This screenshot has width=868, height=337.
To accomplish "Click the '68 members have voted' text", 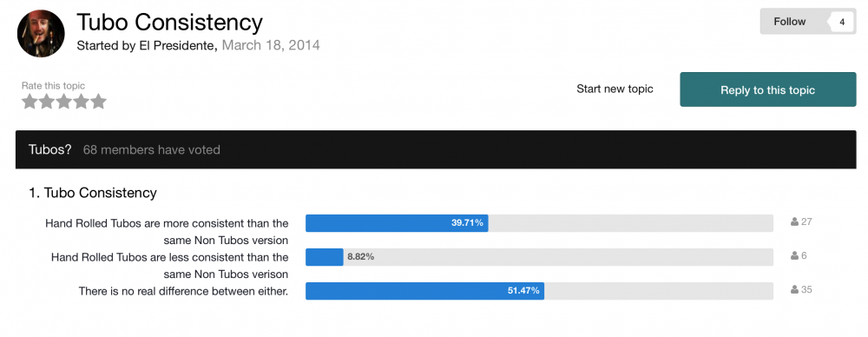I will 152,149.
